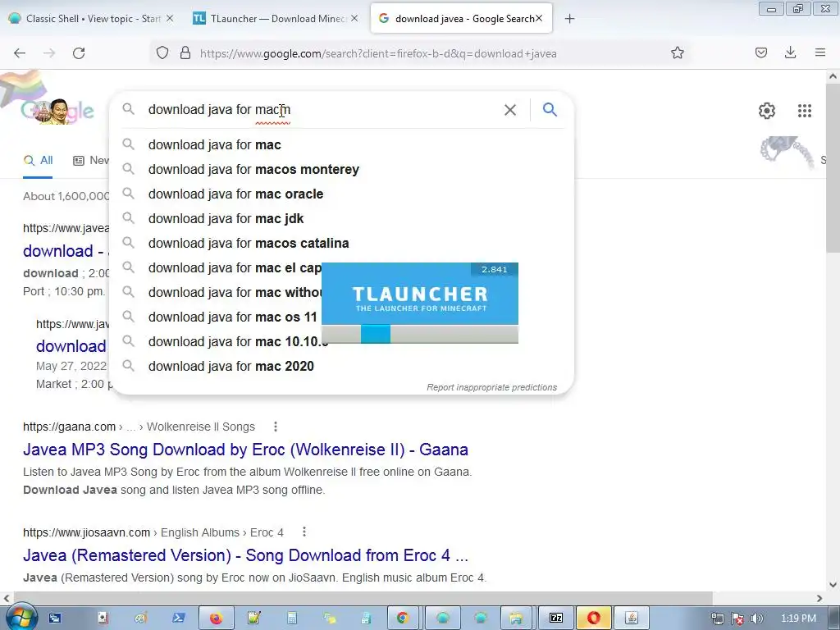Open the first javea 'download' result link

pos(66,251)
